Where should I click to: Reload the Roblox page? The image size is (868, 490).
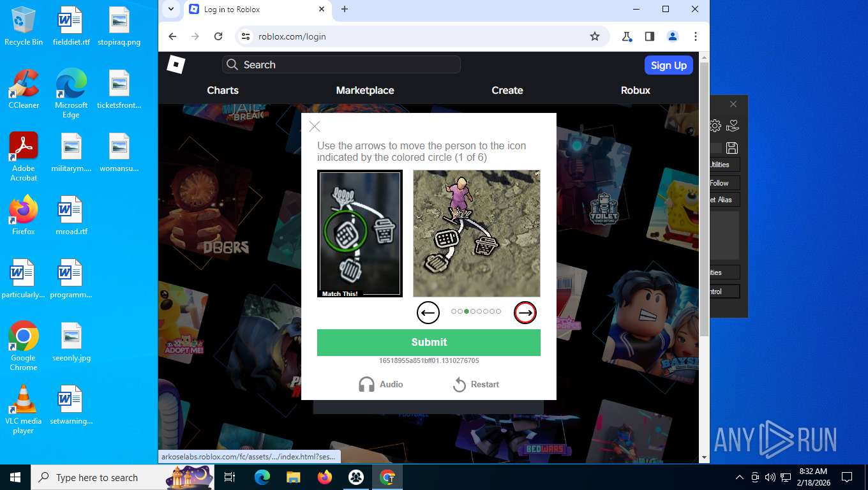[x=218, y=36]
